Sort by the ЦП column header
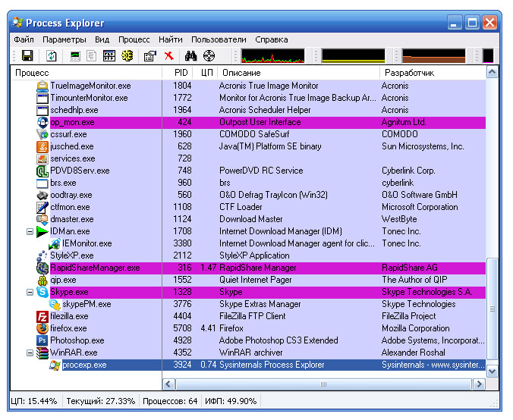 point(205,73)
